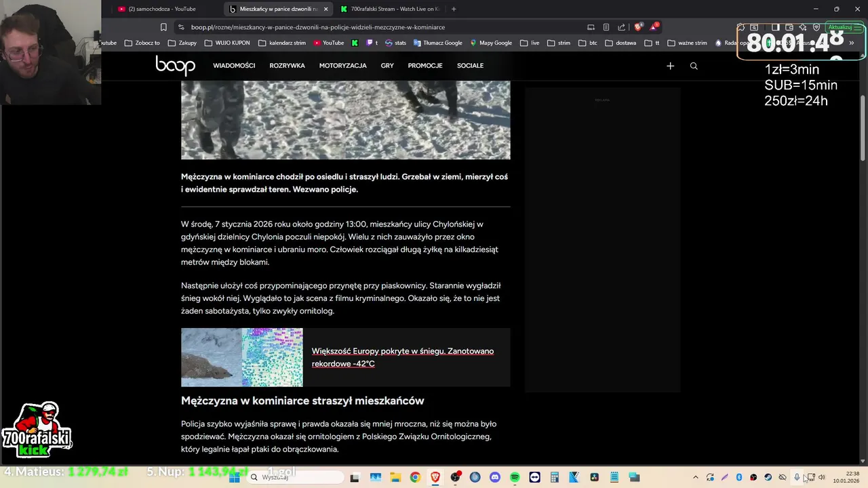Image resolution: width=868 pixels, height=488 pixels.
Task: Click the Kick bookmark icon
Action: pos(355,43)
